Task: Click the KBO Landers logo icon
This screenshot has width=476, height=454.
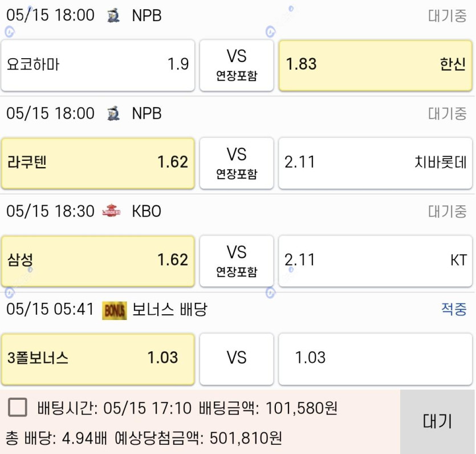Action: pos(111,211)
